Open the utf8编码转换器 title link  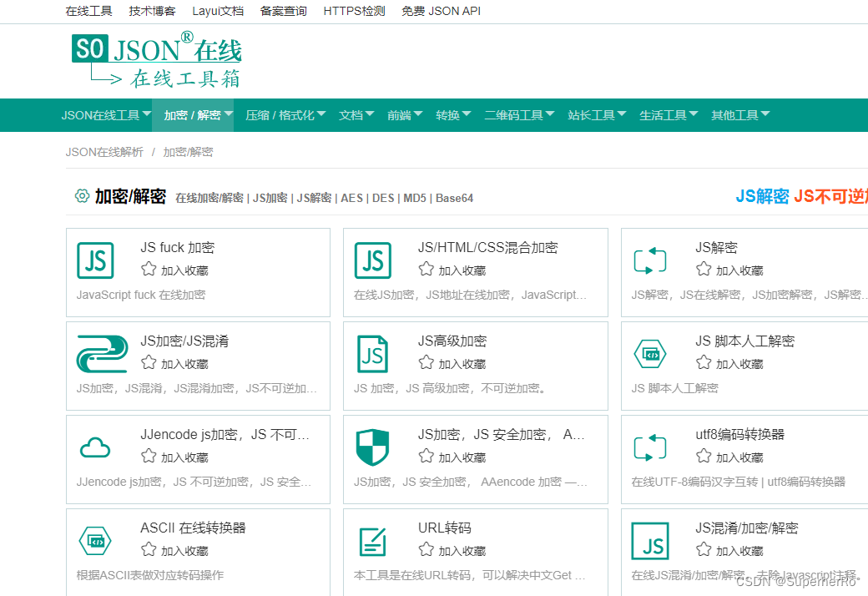click(740, 434)
